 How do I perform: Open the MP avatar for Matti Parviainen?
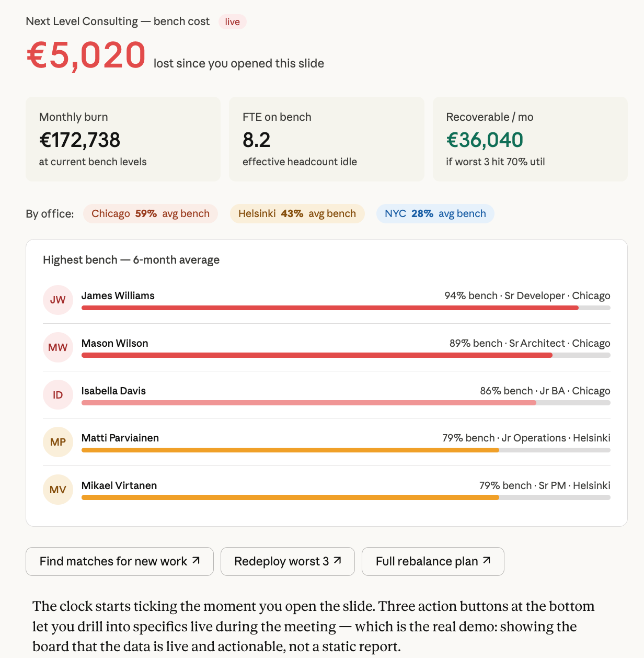pyautogui.click(x=57, y=442)
